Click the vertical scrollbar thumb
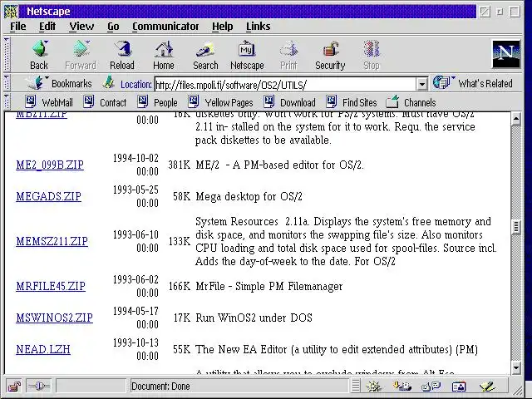The image size is (532, 399). (x=515, y=227)
